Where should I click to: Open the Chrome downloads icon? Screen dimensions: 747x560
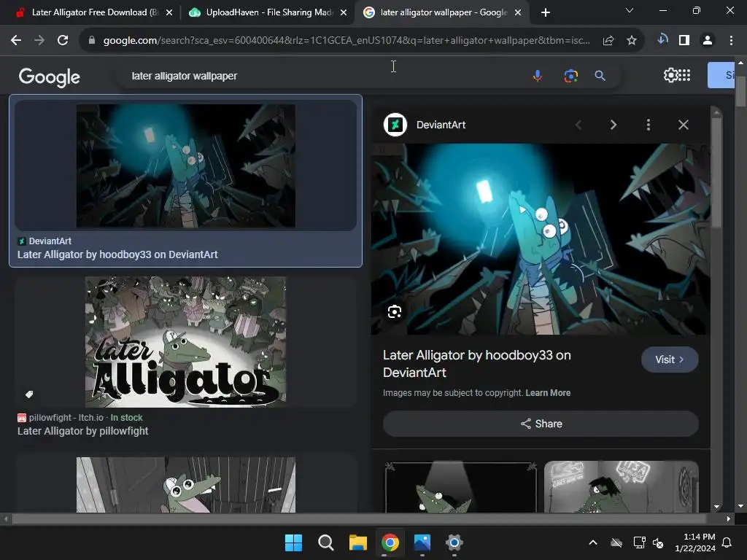tap(662, 40)
